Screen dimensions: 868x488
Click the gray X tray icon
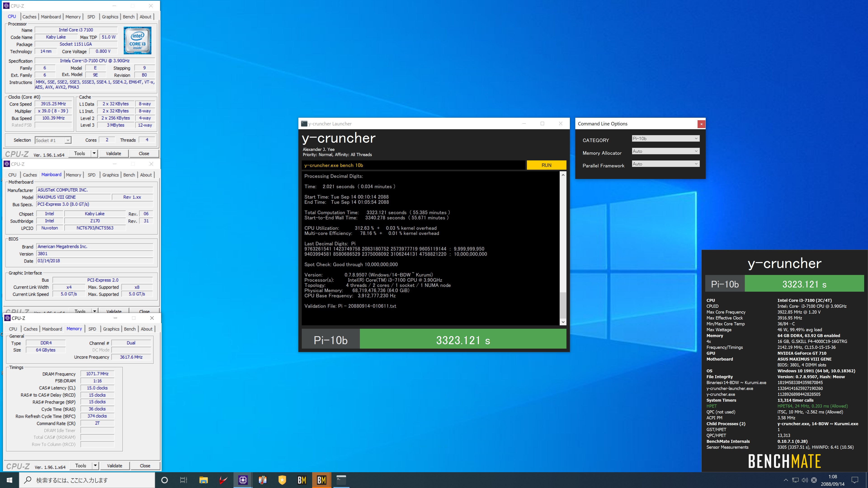coord(814,480)
